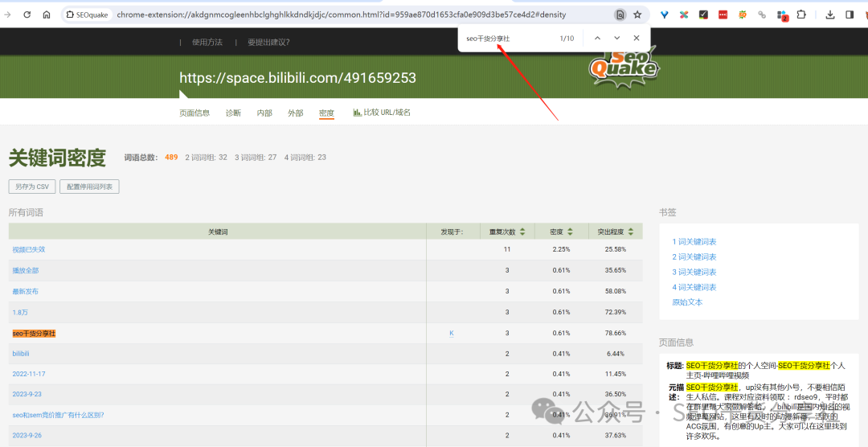Switch to the 外部 tab
This screenshot has height=447, width=868.
(296, 113)
